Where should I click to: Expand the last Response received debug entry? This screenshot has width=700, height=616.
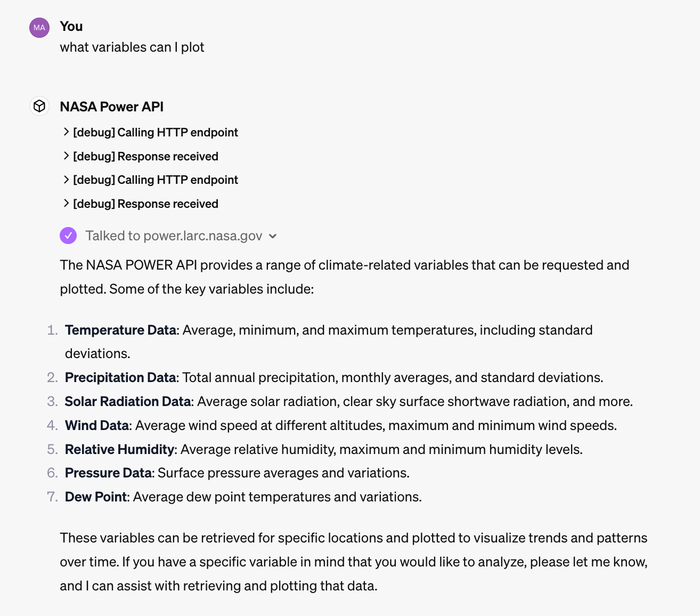coord(141,204)
